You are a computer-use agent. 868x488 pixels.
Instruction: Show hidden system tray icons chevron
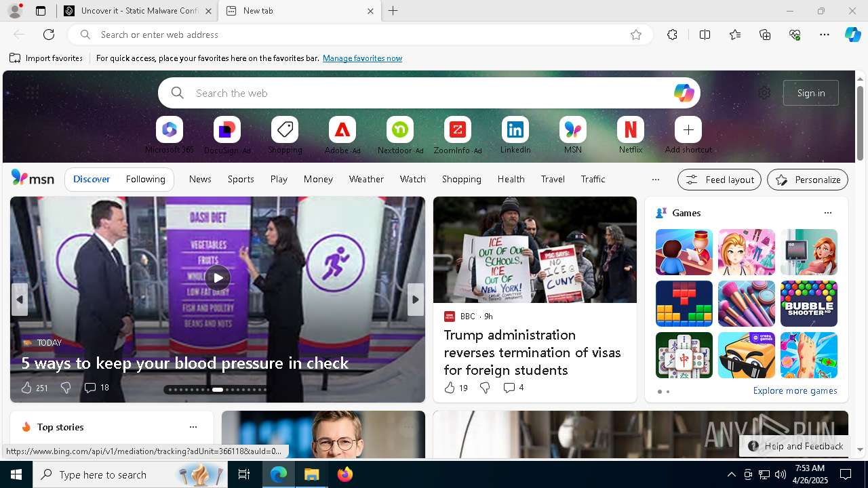pyautogui.click(x=731, y=474)
